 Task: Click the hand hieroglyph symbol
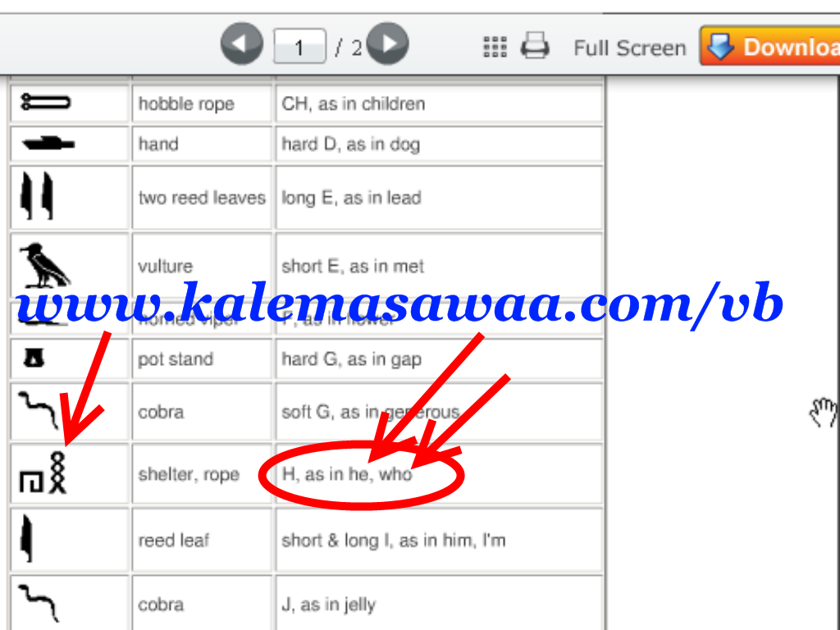click(x=48, y=143)
